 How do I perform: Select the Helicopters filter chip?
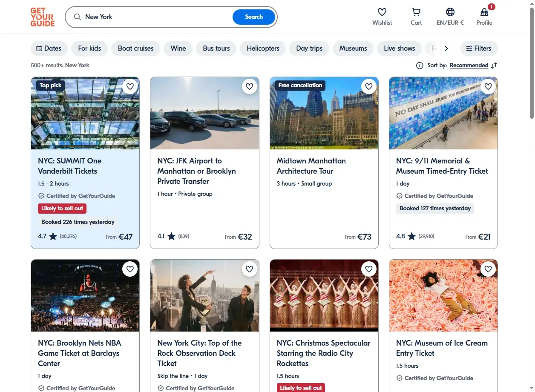pos(263,49)
